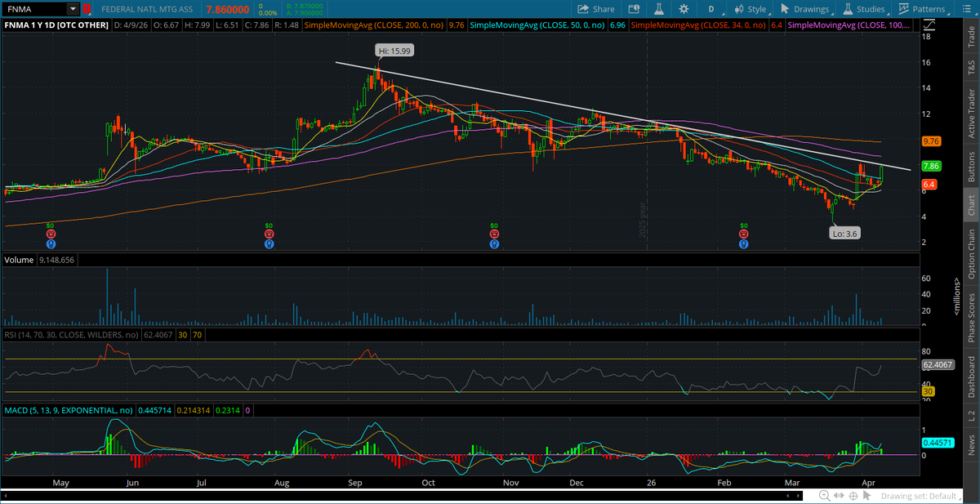Open the Drawings dropdown menu
Screen dimensions: 980x504
coord(804,9)
